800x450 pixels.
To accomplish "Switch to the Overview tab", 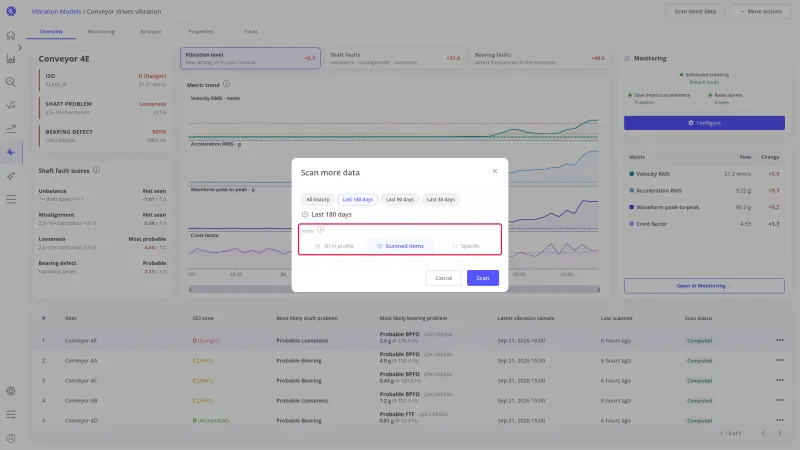I will [51, 32].
